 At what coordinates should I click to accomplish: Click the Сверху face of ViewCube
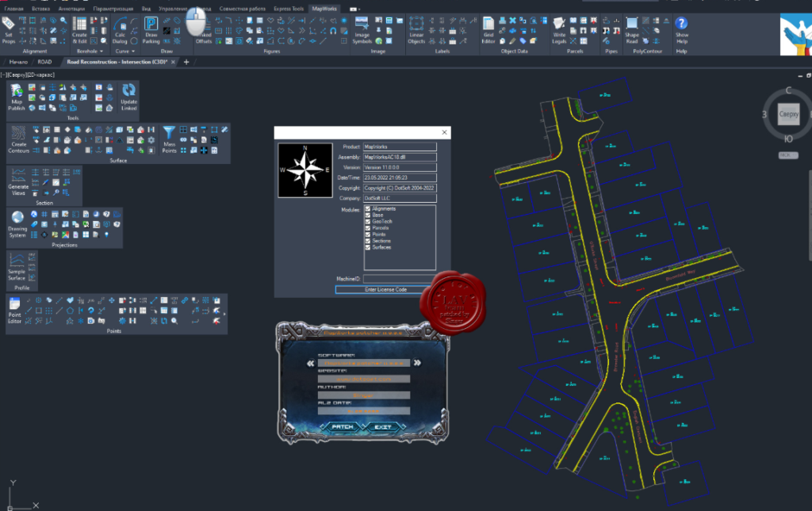click(x=789, y=114)
